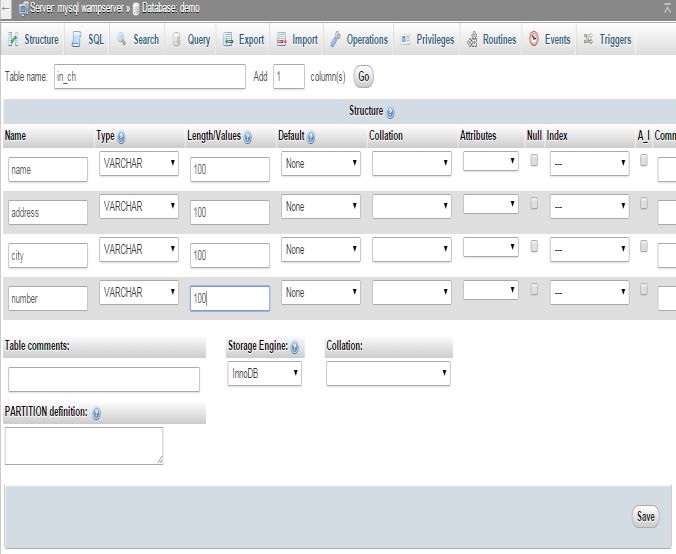Click the Query tab icon

(x=176, y=39)
